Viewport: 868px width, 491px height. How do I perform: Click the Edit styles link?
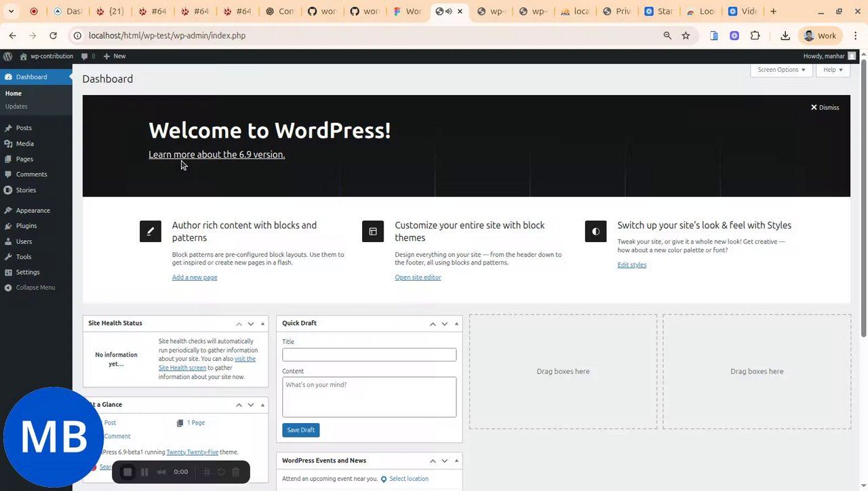(x=632, y=265)
